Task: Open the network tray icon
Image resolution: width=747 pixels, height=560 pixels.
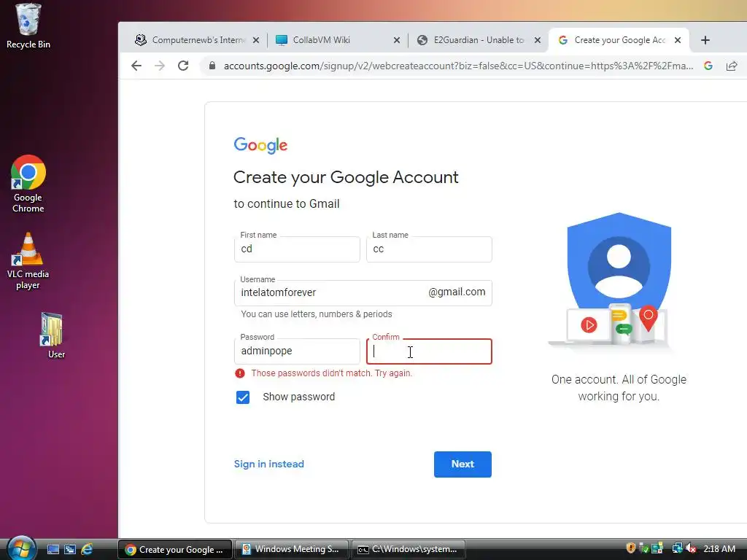Action: point(677,548)
